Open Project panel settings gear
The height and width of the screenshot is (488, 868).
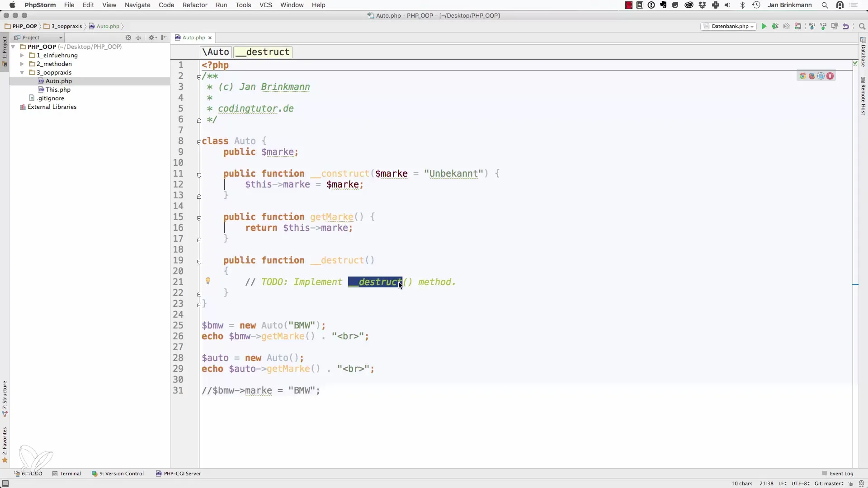(152, 38)
